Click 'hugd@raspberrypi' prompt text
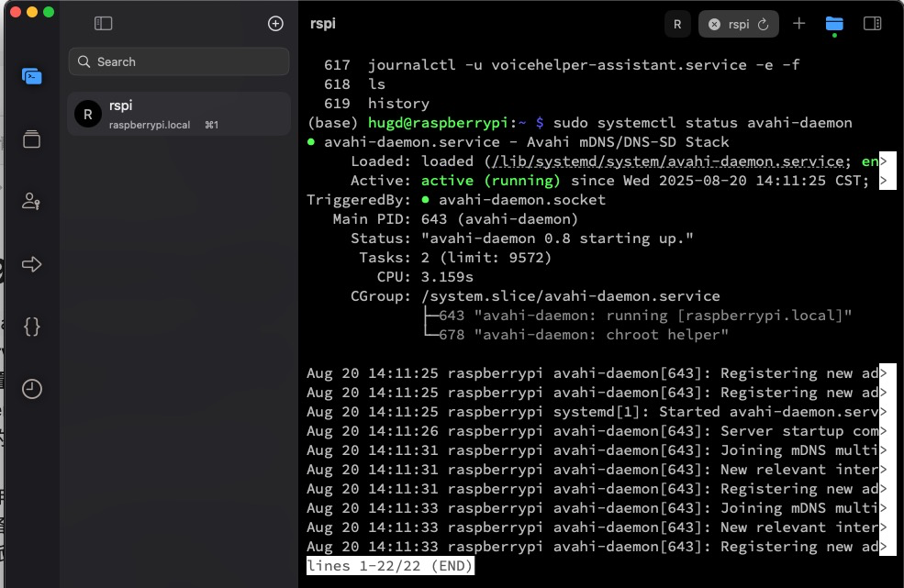The image size is (904, 588). pyautogui.click(x=438, y=123)
